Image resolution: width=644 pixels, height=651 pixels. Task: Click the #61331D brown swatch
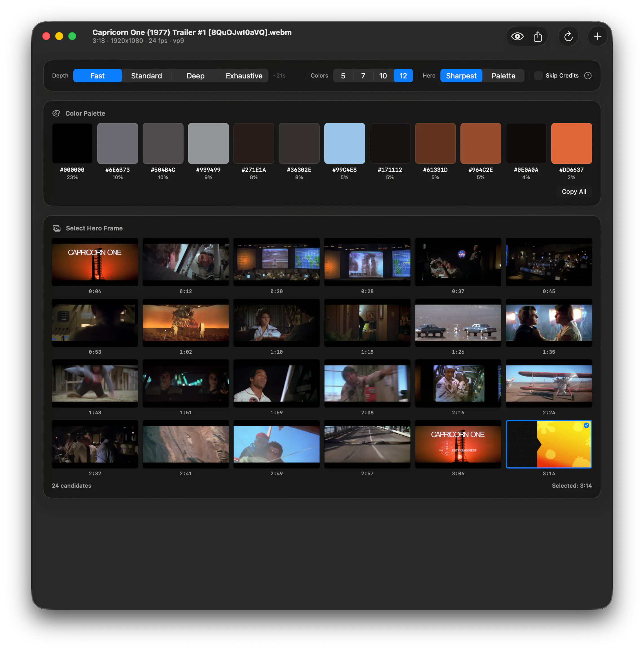coord(436,143)
